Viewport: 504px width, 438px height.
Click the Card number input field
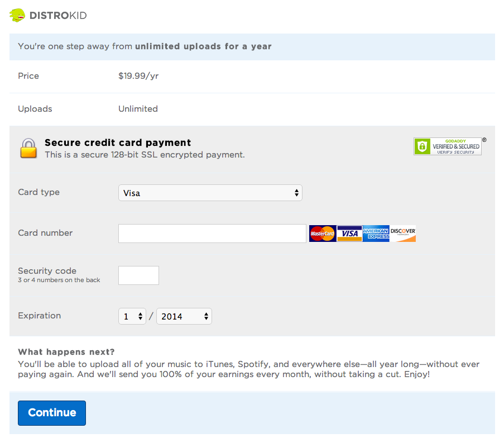(x=212, y=234)
